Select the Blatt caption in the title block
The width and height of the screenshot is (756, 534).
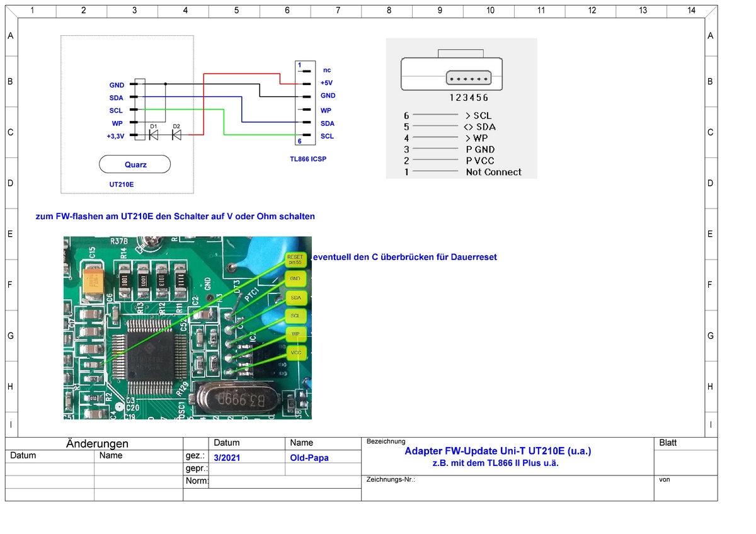click(668, 443)
